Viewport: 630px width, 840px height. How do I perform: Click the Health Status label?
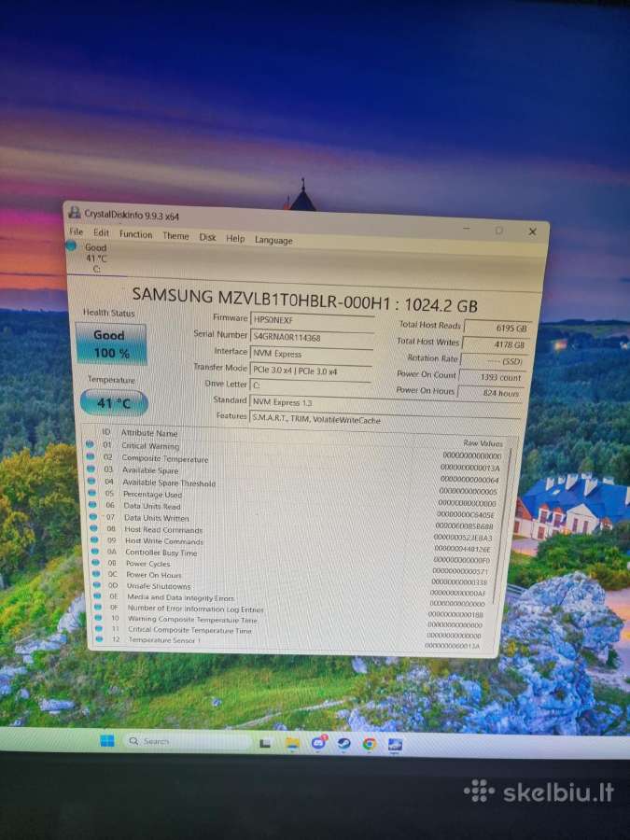(109, 313)
